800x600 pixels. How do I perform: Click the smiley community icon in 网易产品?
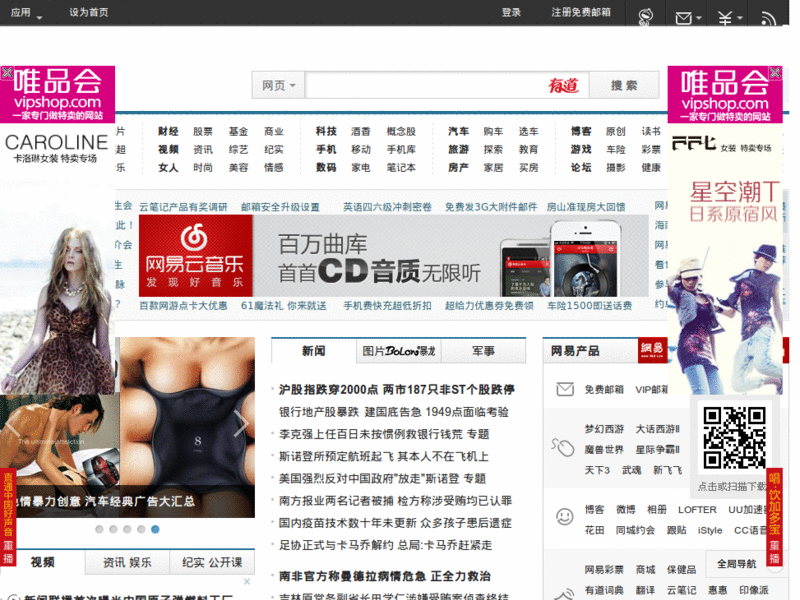click(564, 517)
